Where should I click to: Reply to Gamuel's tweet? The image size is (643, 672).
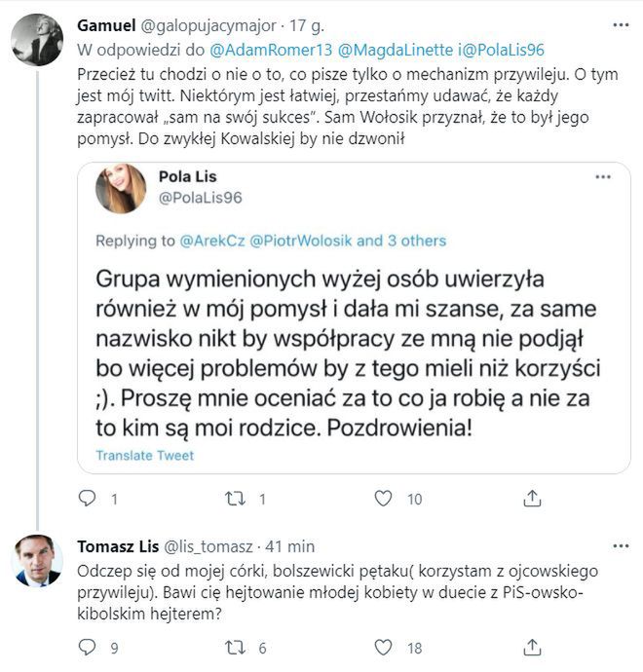(x=87, y=500)
